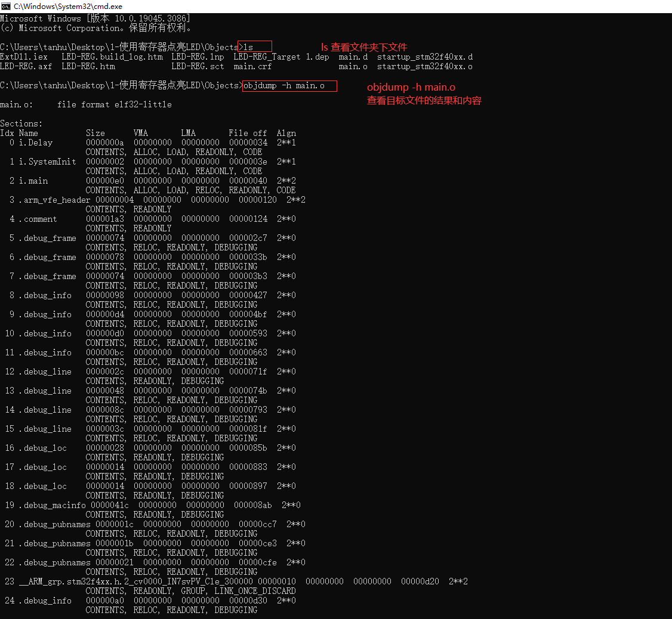Image resolution: width=672 pixels, height=619 pixels.
Task: Click size value 000001a3 of .comment
Action: (105, 219)
